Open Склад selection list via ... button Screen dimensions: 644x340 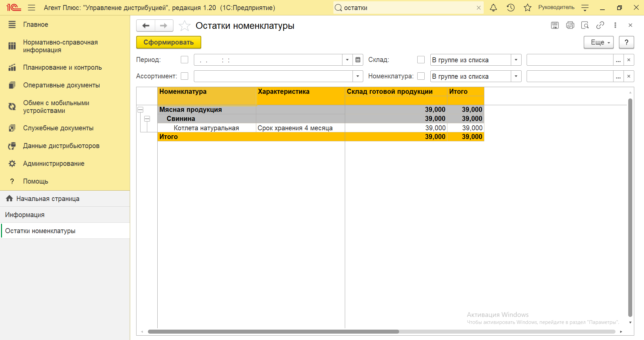coord(619,60)
